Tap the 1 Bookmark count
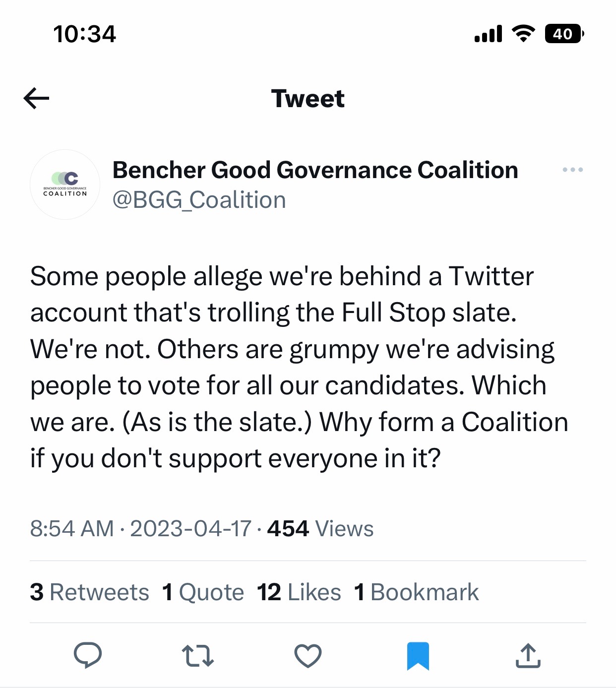Image resolution: width=616 pixels, height=689 pixels. pyautogui.click(x=417, y=592)
